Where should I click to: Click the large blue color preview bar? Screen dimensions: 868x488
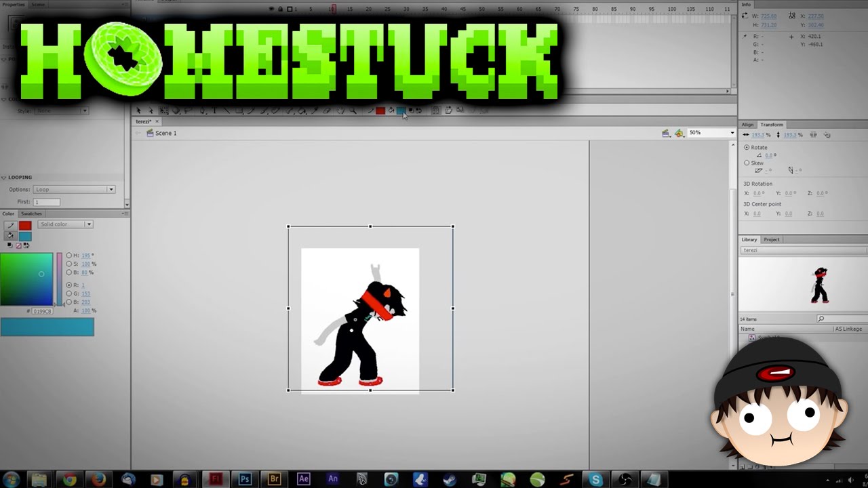[47, 327]
